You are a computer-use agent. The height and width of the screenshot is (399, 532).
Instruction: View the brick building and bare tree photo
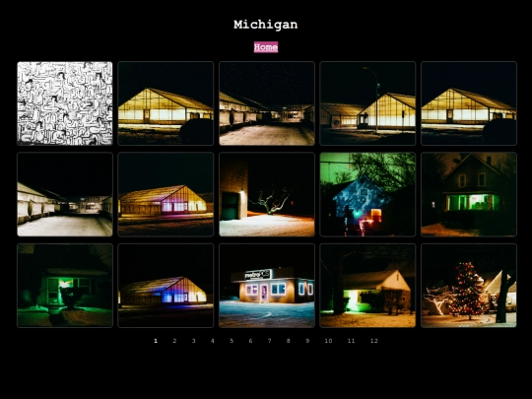(x=267, y=194)
